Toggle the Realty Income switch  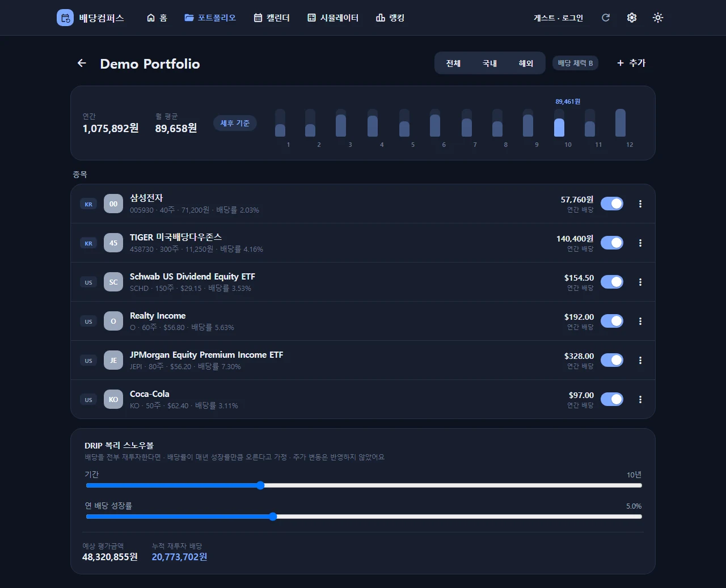coord(612,321)
